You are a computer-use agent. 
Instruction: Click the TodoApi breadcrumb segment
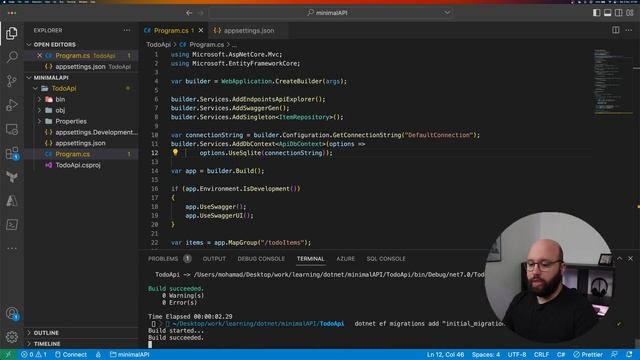158,44
